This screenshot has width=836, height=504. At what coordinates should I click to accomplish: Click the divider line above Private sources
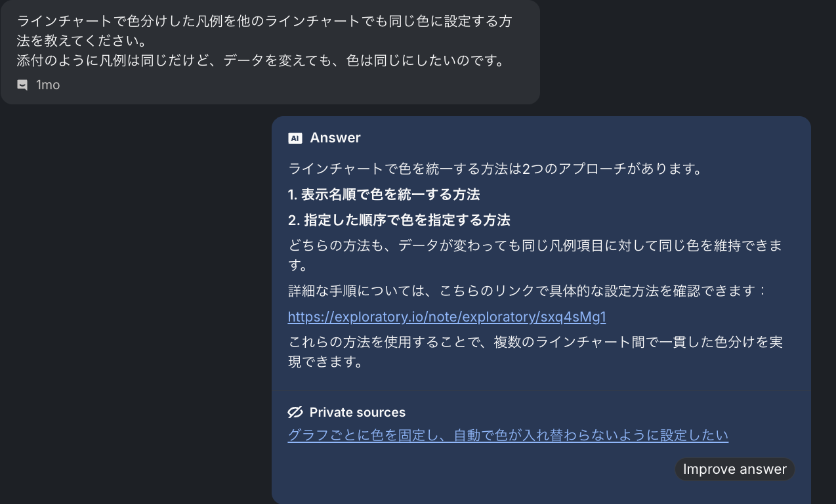click(541, 391)
